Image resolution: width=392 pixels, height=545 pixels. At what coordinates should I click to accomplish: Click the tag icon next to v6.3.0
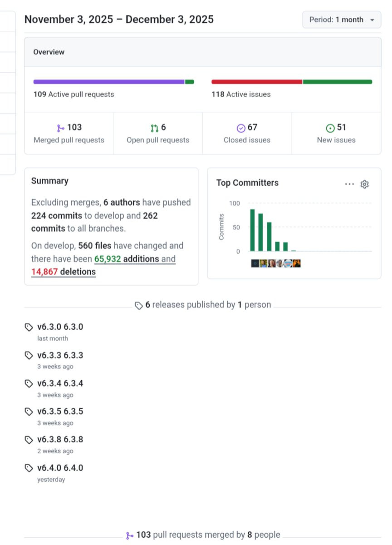pyautogui.click(x=29, y=327)
